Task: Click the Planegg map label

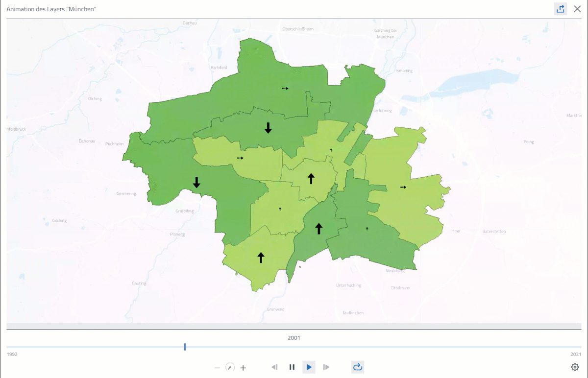Action: coord(177,234)
